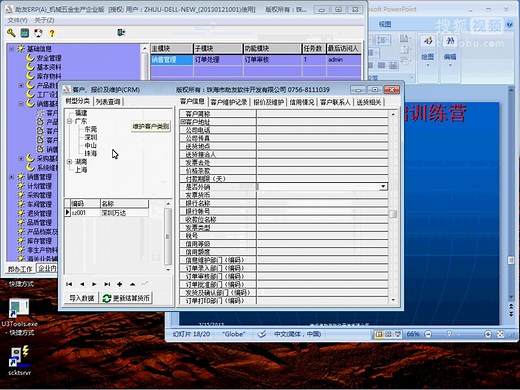
Task: Open the 关于 menu in ERP window
Action: 44,20
